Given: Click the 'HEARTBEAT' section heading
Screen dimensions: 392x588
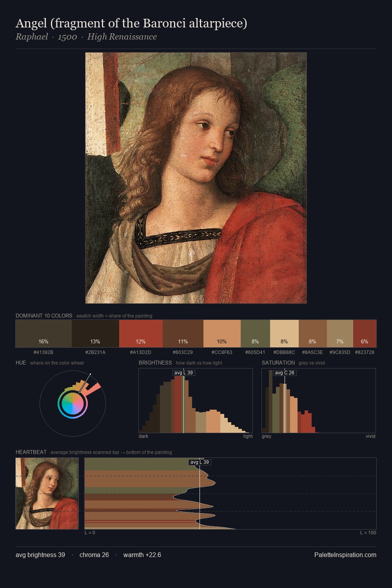Looking at the screenshot, I should (x=31, y=452).
